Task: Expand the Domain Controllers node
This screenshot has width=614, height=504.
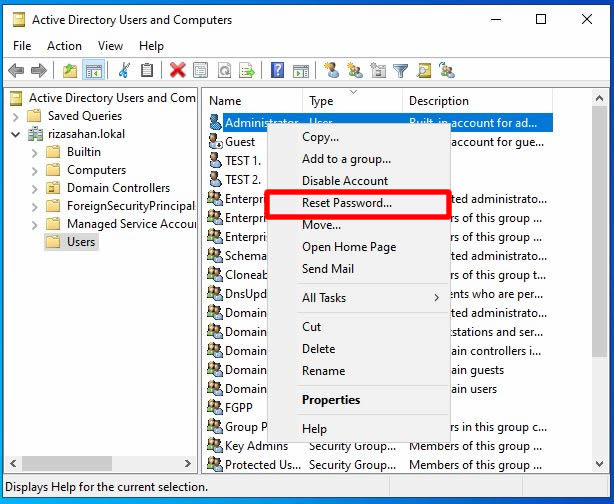Action: [x=34, y=188]
